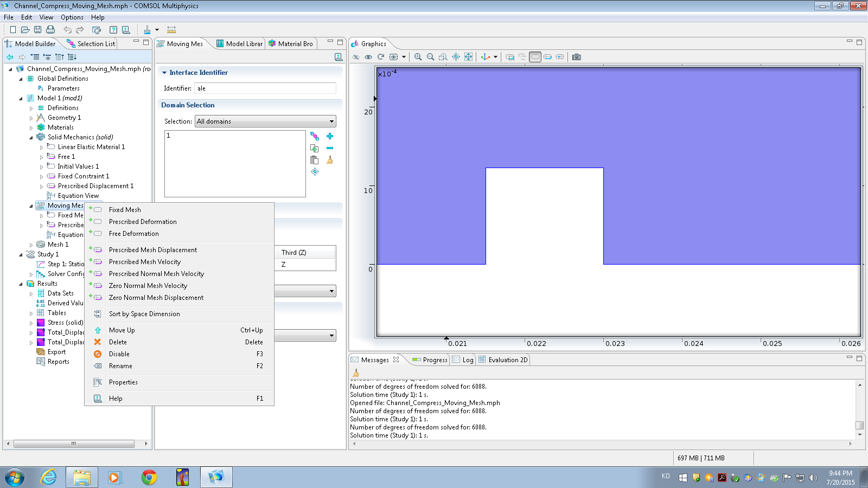The image size is (868, 488).
Task: Toggle the select points button in Graphics
Action: point(560,57)
